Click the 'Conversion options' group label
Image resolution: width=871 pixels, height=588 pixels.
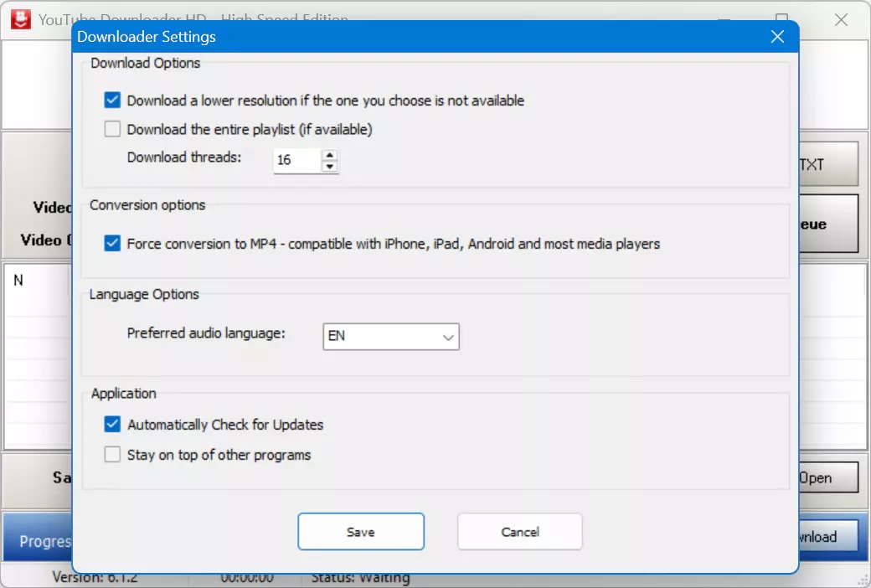pyautogui.click(x=147, y=205)
